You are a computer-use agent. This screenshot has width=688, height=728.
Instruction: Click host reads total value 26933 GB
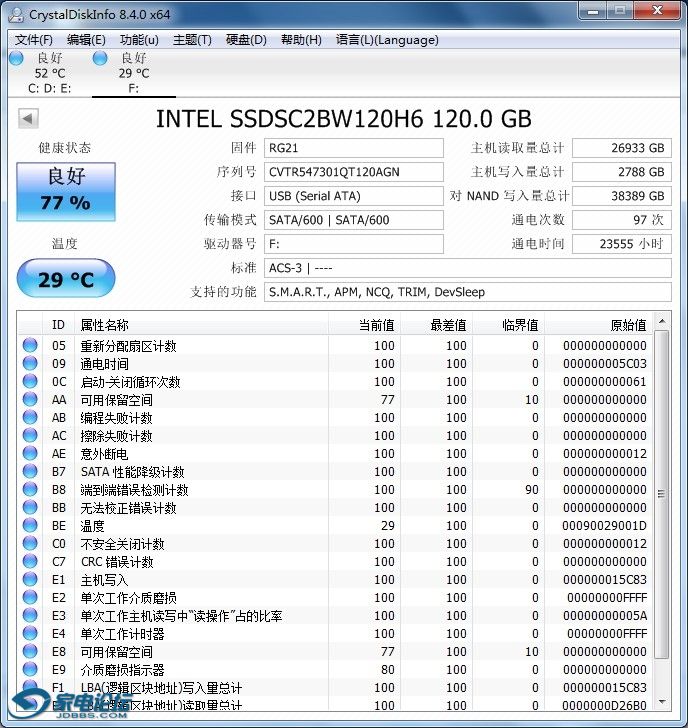pos(622,148)
